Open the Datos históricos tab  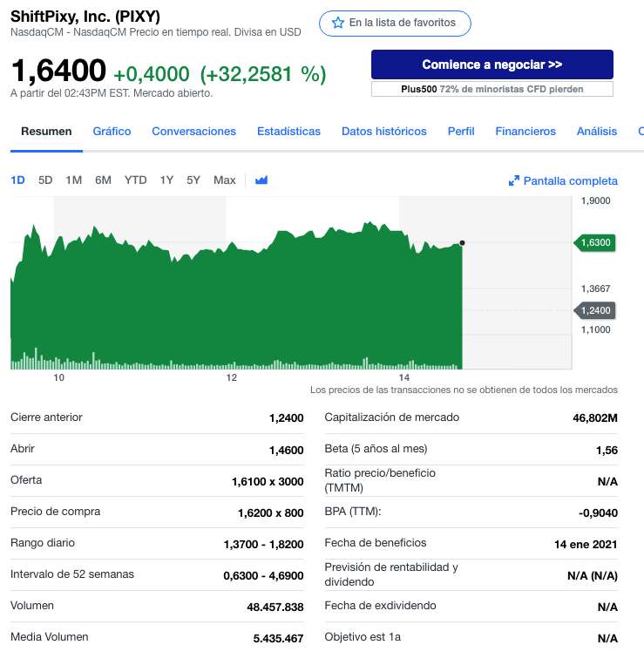(x=384, y=131)
